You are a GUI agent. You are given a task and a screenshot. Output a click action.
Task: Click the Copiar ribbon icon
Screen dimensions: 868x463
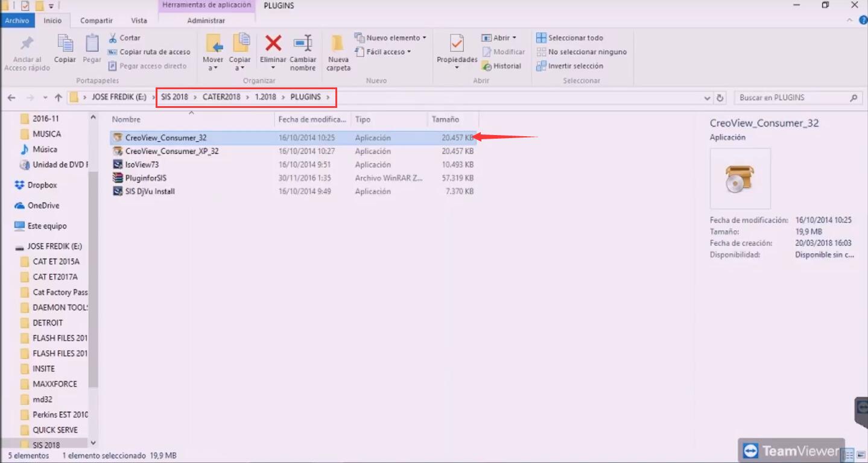(65, 43)
